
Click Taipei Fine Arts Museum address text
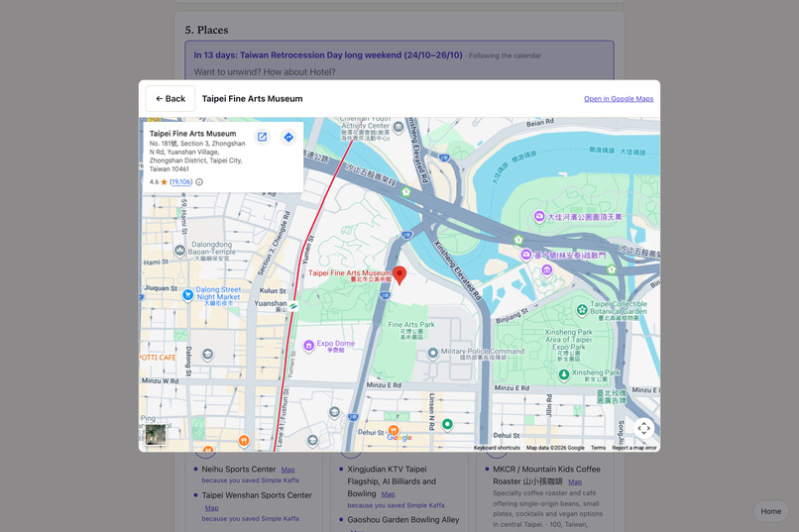tap(197, 156)
